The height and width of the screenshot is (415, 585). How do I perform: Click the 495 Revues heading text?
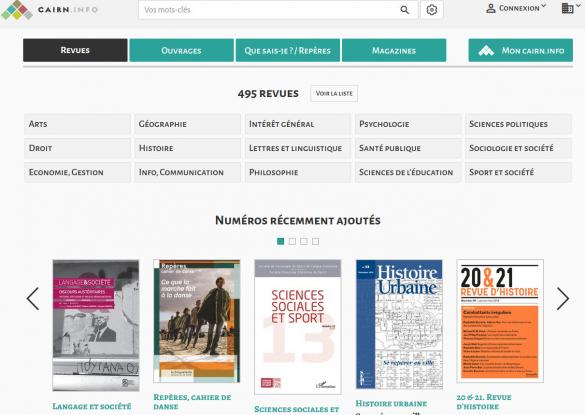tap(268, 94)
